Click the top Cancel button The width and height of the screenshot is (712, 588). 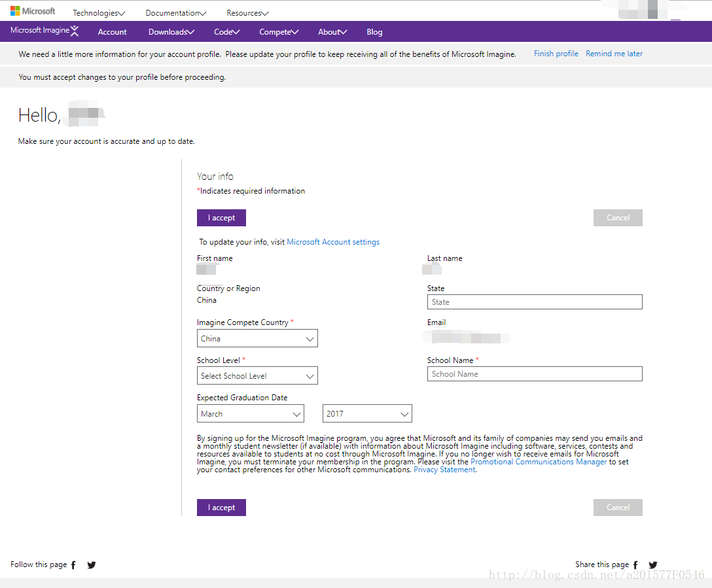618,218
